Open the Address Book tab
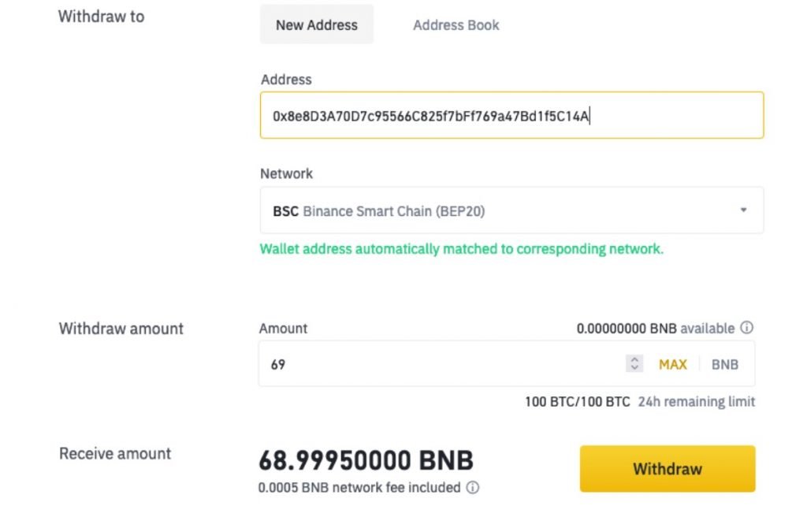The width and height of the screenshot is (807, 532). click(x=456, y=24)
